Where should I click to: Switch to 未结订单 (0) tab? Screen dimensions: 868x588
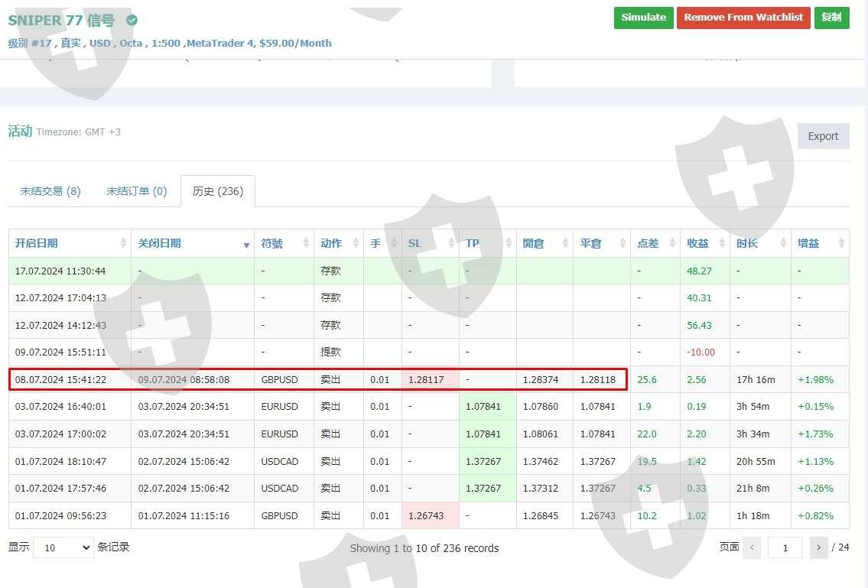click(x=136, y=191)
